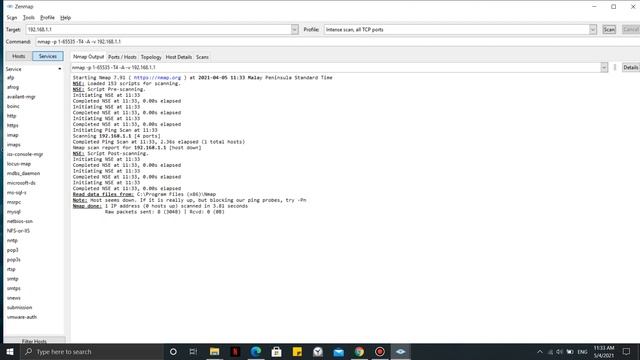Open the Help menu
640x360 pixels.
(65, 18)
